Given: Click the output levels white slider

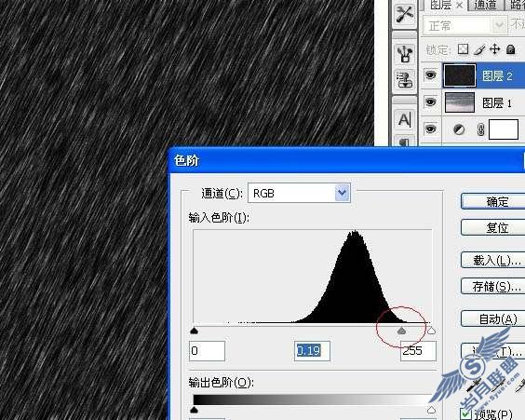Looking at the screenshot, I should coord(431,410).
